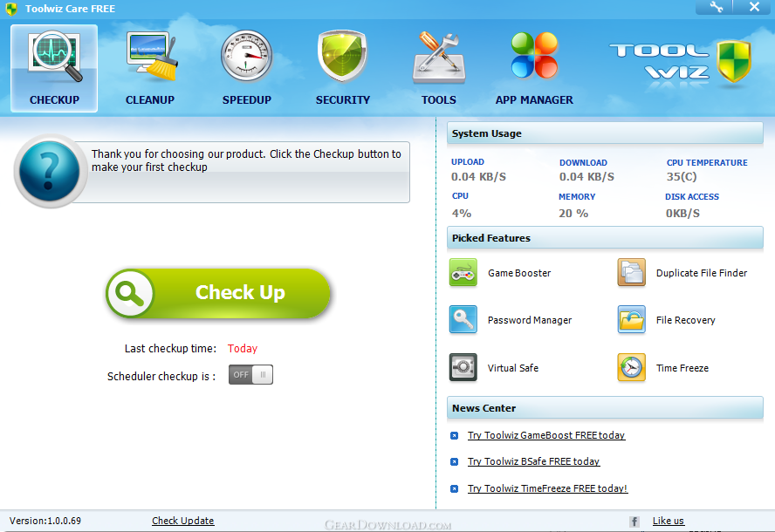Switch to the CHECKUP tab label
Viewport: 775px width, 532px height.
(x=54, y=99)
